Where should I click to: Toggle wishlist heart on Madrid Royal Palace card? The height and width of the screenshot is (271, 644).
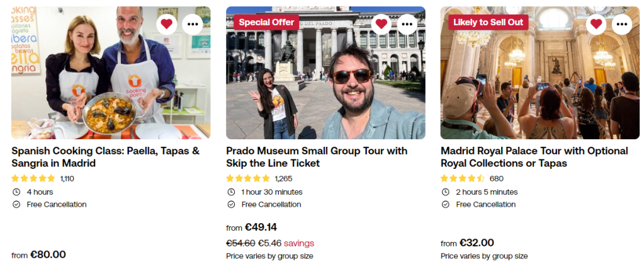tap(596, 25)
